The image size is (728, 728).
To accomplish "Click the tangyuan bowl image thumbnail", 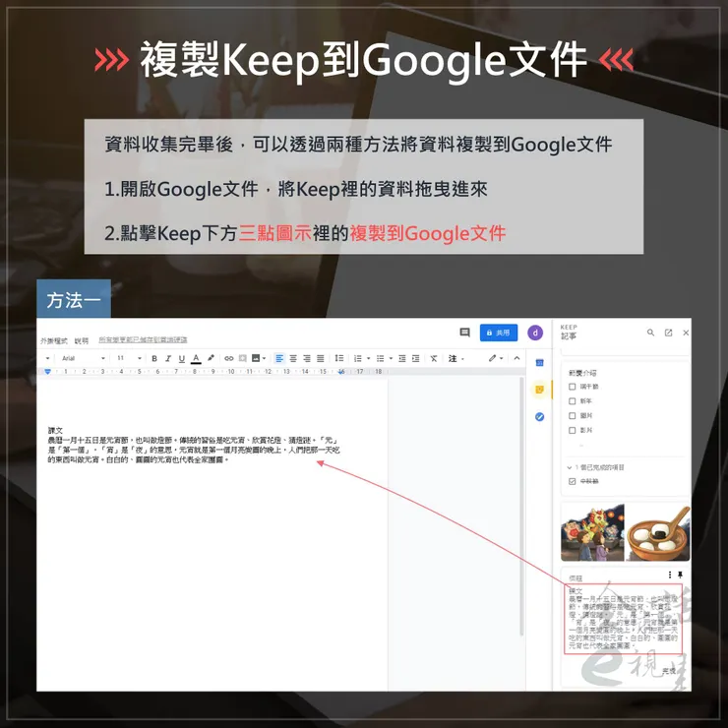I will tap(658, 533).
